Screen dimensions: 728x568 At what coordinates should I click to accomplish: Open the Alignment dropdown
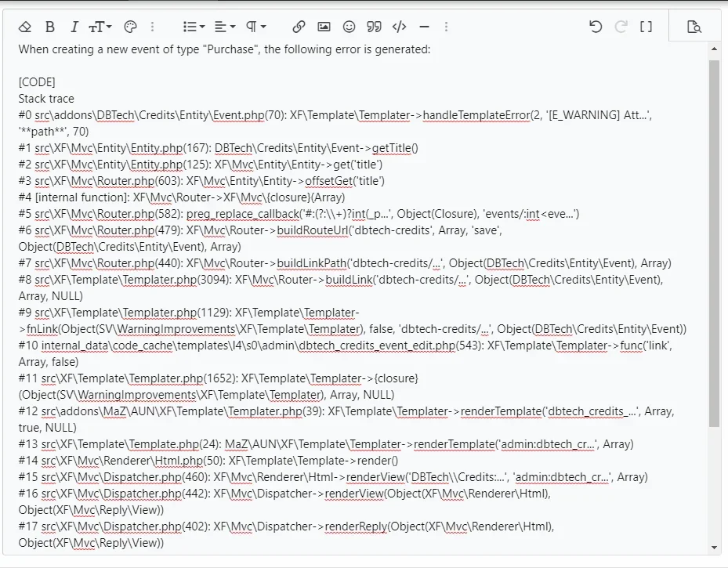pos(225,27)
